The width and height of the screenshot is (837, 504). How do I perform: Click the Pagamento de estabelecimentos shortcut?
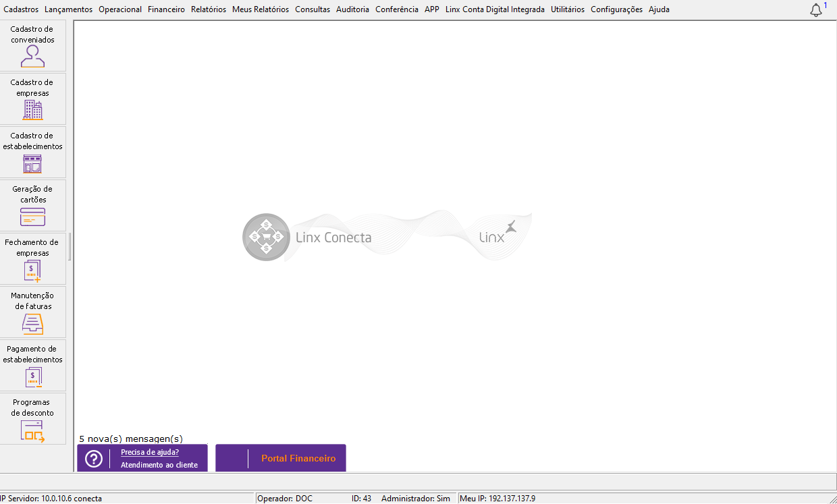32,366
